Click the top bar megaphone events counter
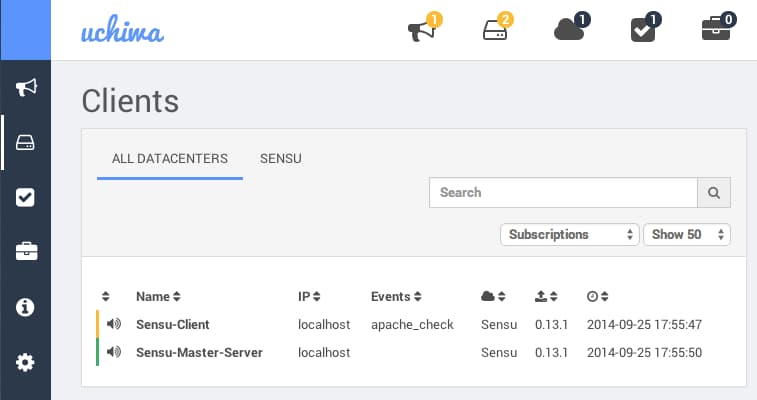 tap(425, 28)
